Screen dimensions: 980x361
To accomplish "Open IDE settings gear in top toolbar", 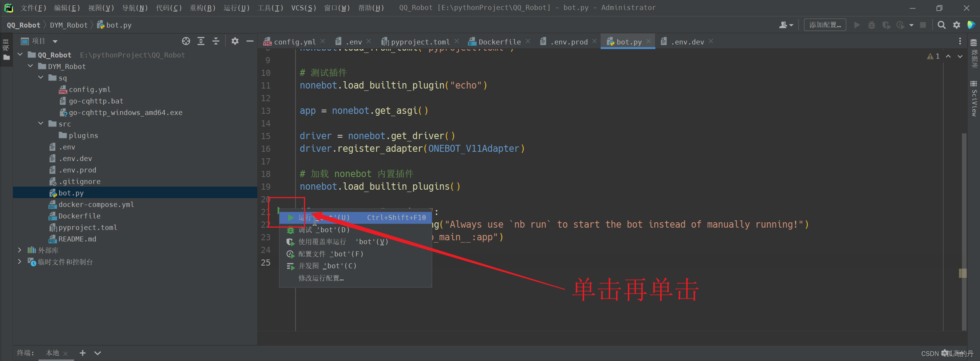I will pos(957,25).
